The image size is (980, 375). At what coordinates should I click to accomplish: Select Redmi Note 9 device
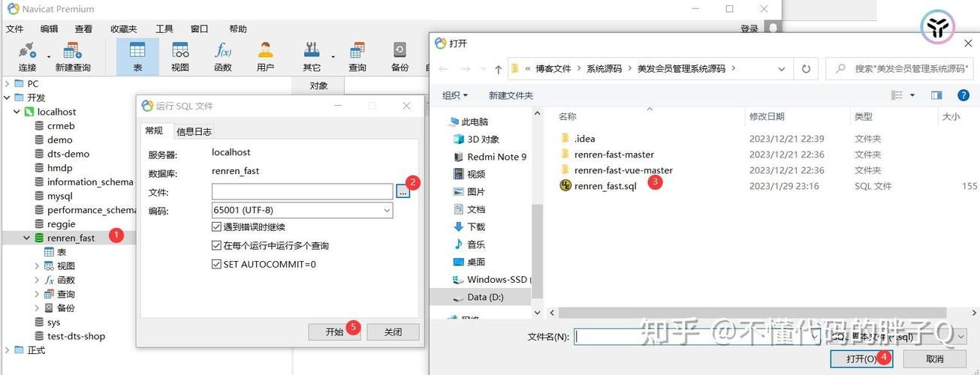click(x=490, y=157)
